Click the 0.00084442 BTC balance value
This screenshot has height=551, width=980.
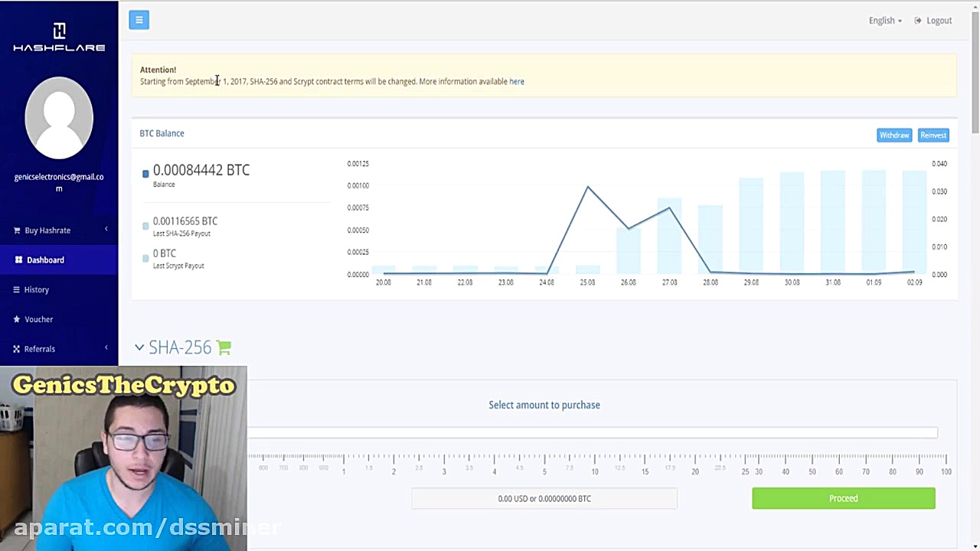pyautogui.click(x=201, y=170)
